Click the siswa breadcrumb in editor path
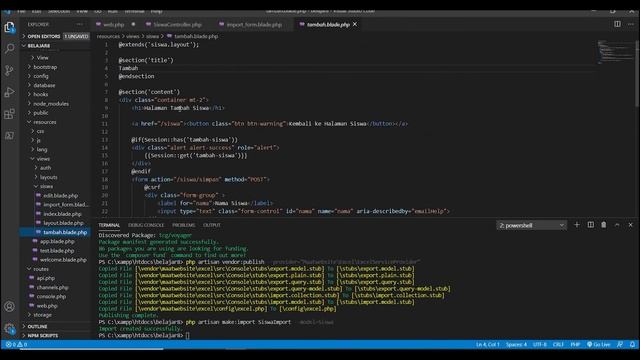Image resolution: width=640 pixels, height=360 pixels. pos(152,36)
